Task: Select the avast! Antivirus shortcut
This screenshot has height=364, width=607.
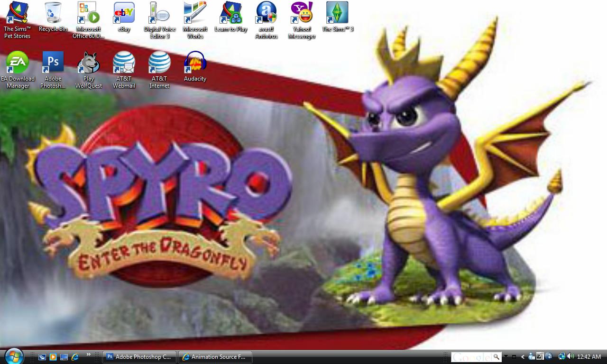Action: click(267, 20)
